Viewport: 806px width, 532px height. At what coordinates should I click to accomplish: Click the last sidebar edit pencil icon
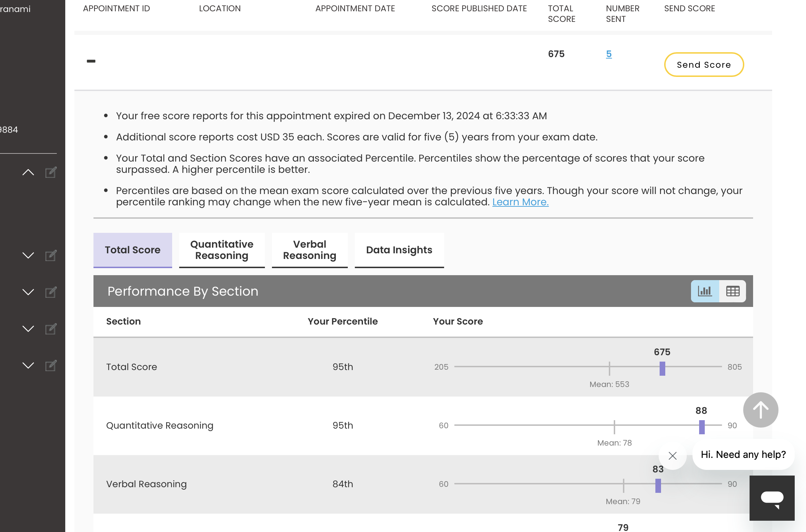pyautogui.click(x=51, y=365)
